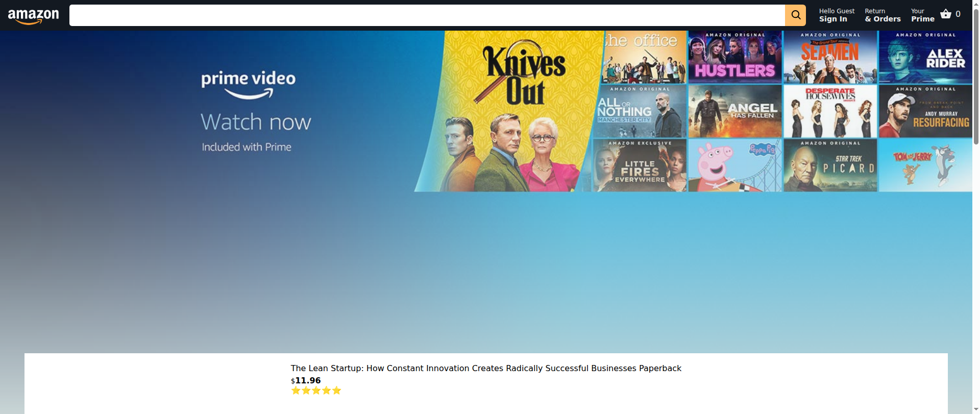Click the prime video logo
The height and width of the screenshot is (414, 980).
click(x=248, y=85)
